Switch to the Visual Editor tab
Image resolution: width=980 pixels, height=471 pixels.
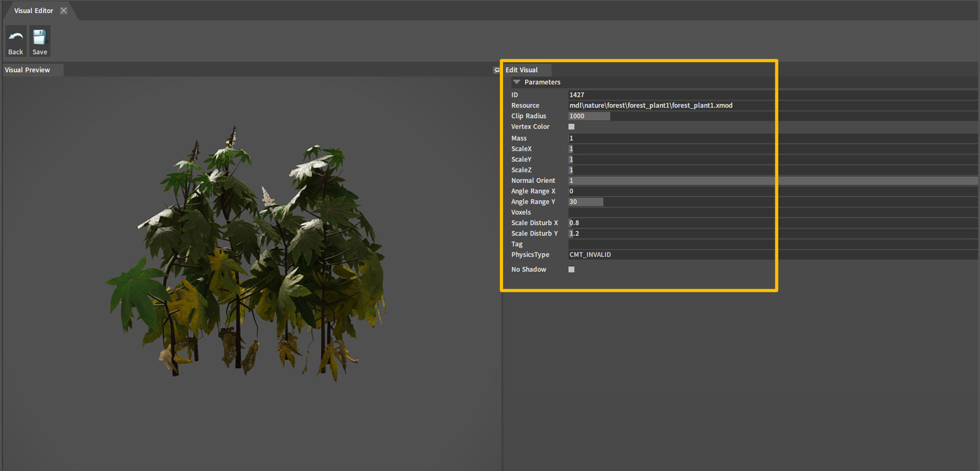coord(33,11)
